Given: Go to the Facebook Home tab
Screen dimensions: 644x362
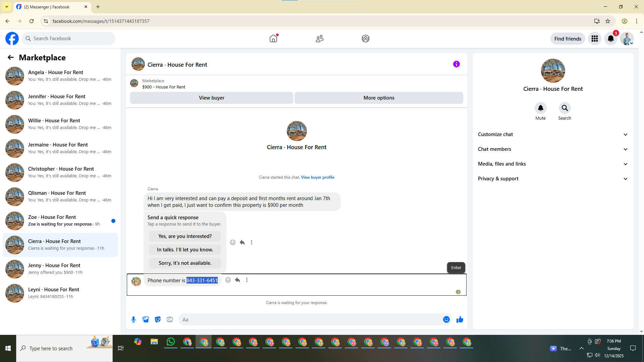Looking at the screenshot, I should (273, 39).
